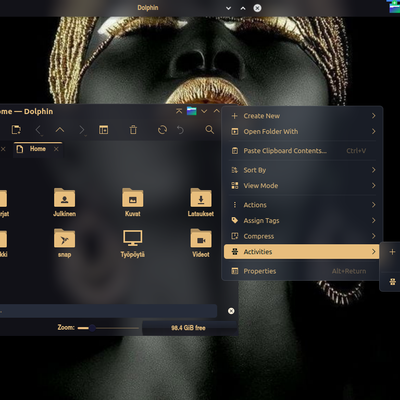Open the Kuvat pictures folder
Viewport: 400px width, 400px height.
click(133, 202)
